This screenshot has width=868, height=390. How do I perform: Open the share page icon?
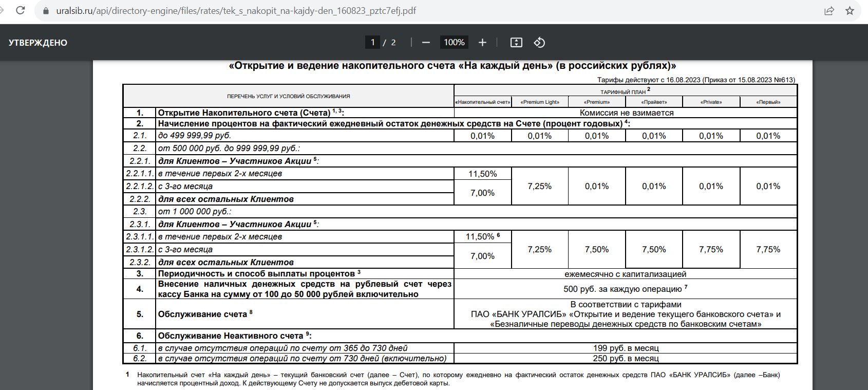829,10
